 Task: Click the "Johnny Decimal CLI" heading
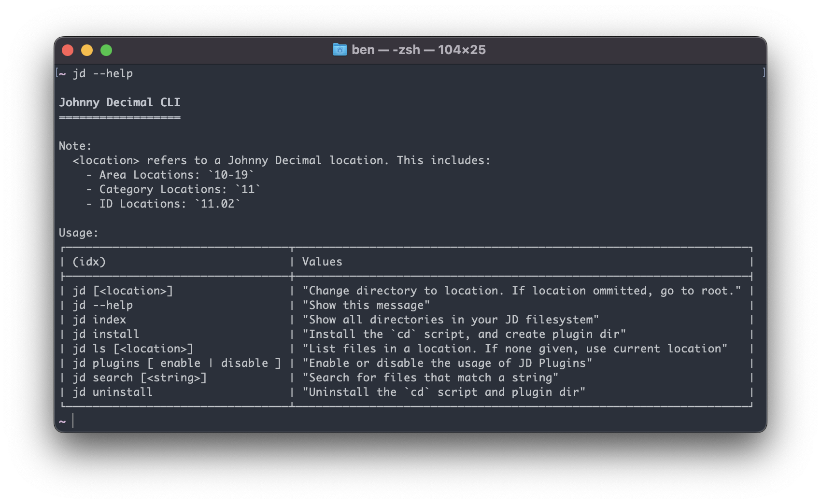[x=120, y=102]
